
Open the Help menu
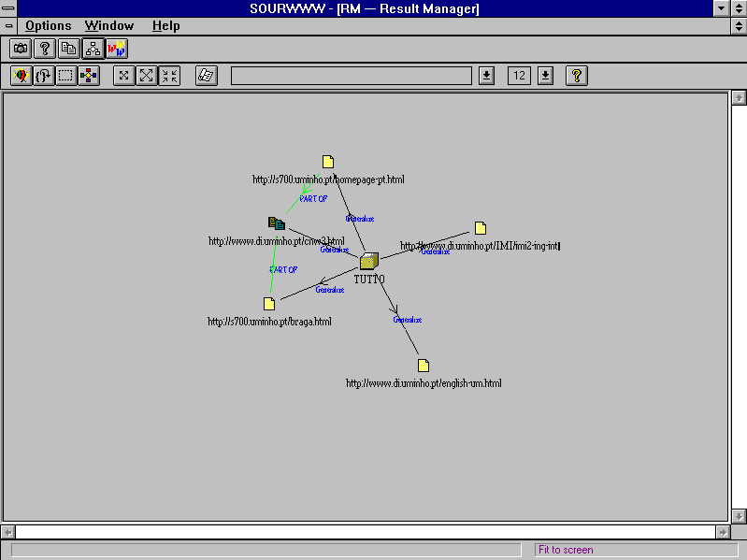tap(166, 25)
